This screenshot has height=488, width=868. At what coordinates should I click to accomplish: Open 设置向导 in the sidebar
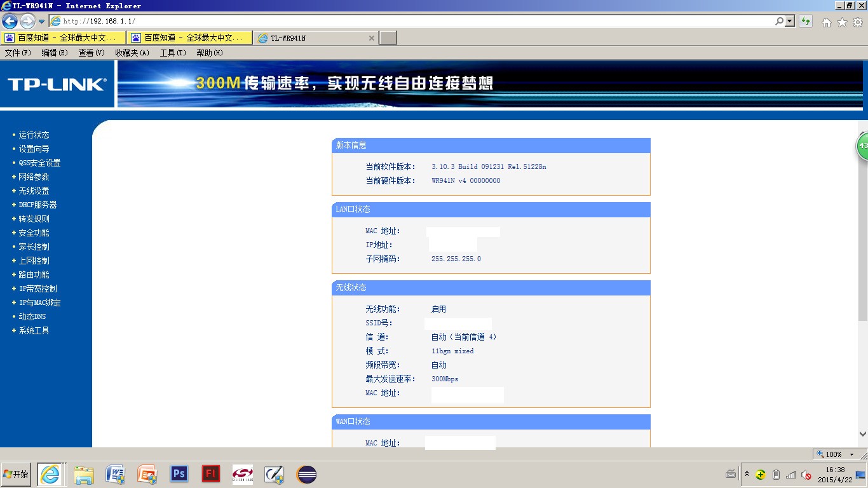[34, 149]
